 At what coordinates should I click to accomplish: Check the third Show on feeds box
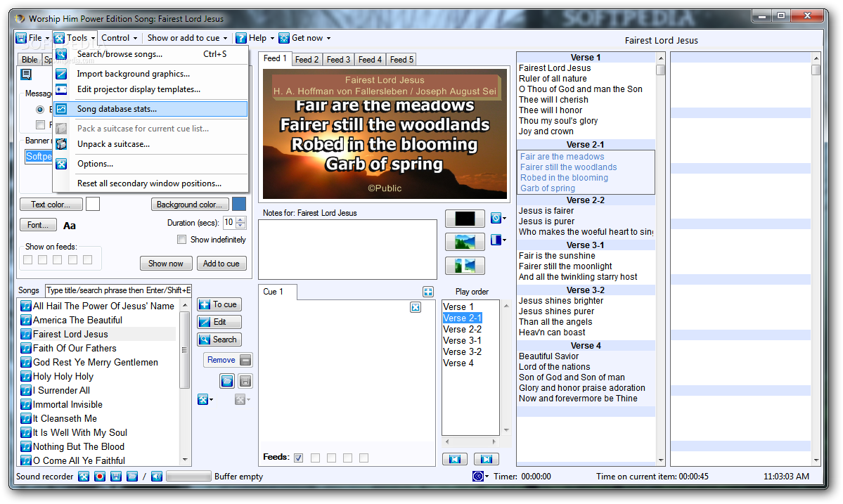[58, 260]
